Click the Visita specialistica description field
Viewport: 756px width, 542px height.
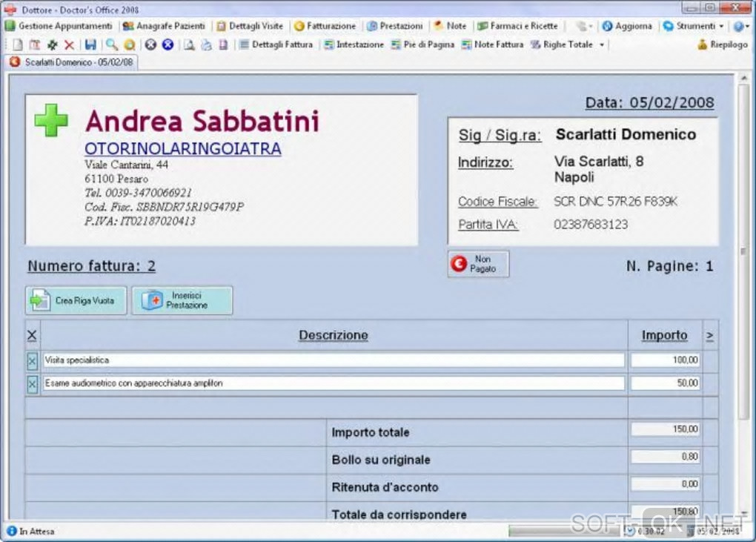tap(334, 360)
